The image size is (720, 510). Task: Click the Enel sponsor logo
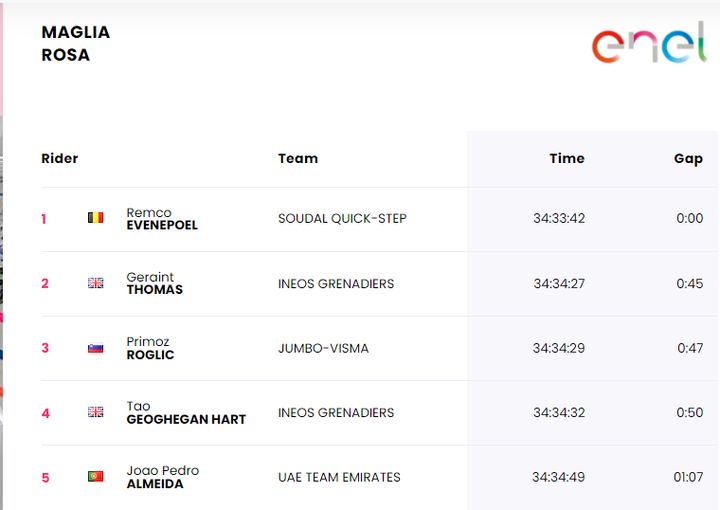click(x=649, y=42)
